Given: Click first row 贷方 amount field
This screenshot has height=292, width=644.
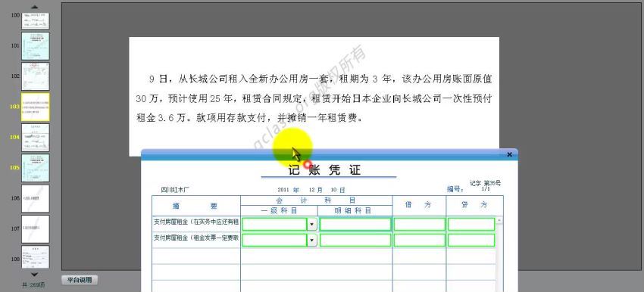Looking at the screenshot, I should [471, 225].
